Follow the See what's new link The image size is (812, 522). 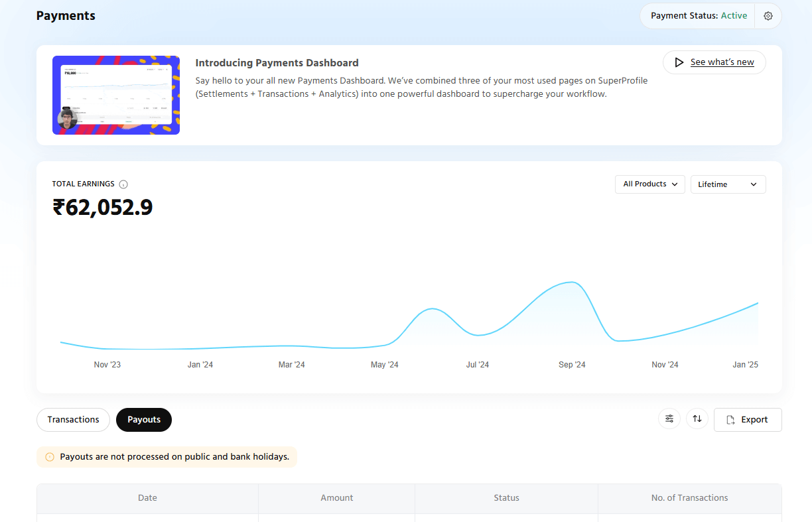point(722,62)
